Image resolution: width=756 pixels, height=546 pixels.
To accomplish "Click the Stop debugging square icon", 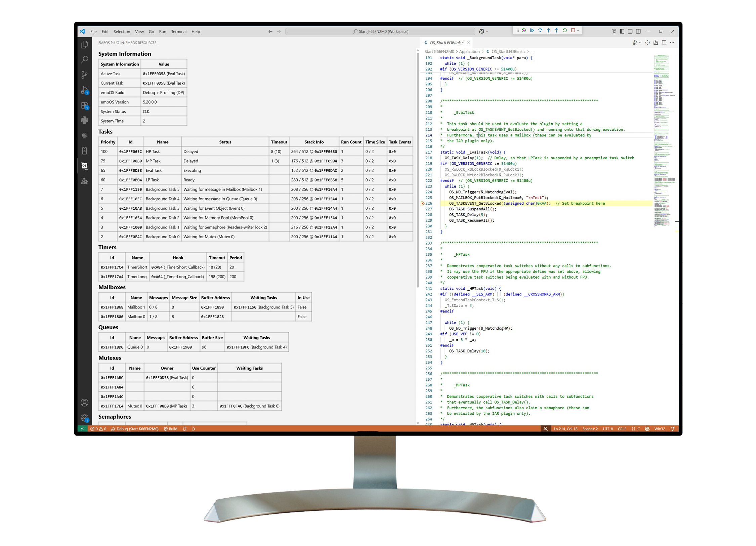I will (573, 31).
